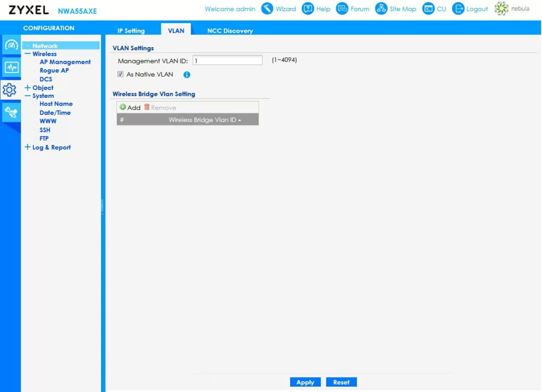The image size is (542, 392).
Task: Open the Maintenance tools icon in sidebar
Action: pos(11,112)
